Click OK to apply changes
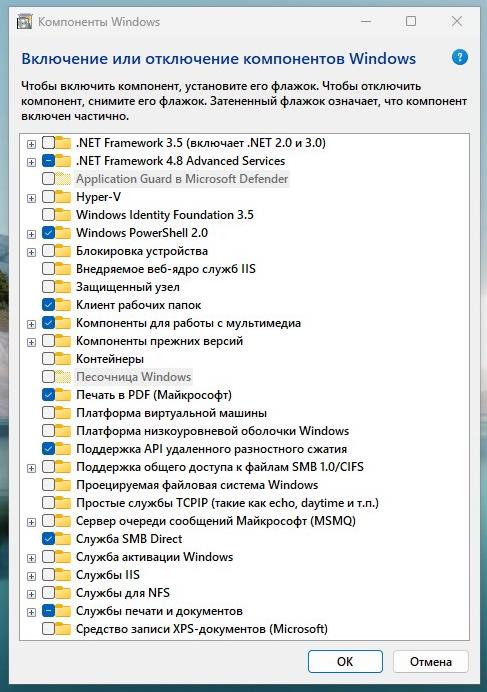Viewport: 487px width, 692px height. (345, 662)
